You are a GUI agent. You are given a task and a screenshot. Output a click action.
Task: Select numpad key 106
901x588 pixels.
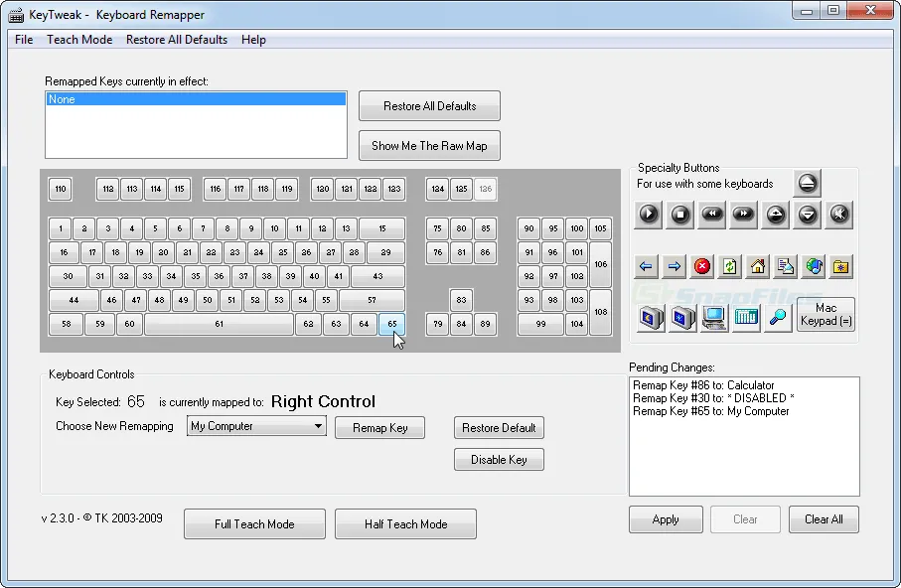click(600, 264)
